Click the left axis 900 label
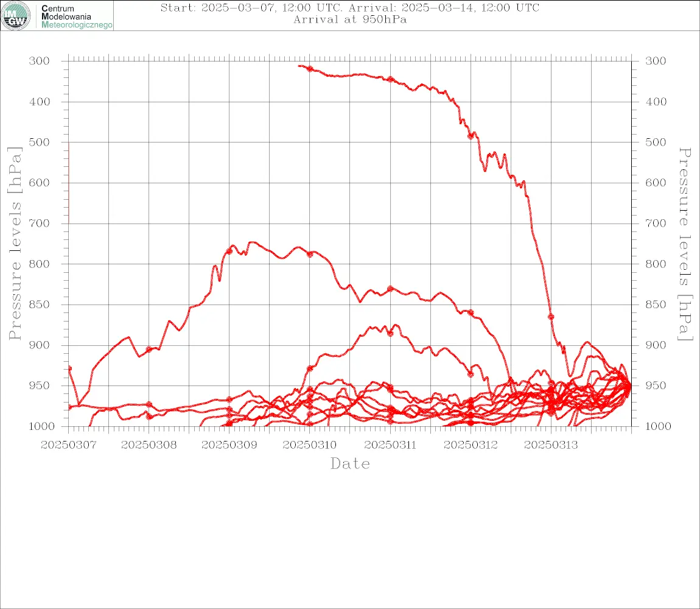Viewport: 700px width, 609px height. coord(40,345)
